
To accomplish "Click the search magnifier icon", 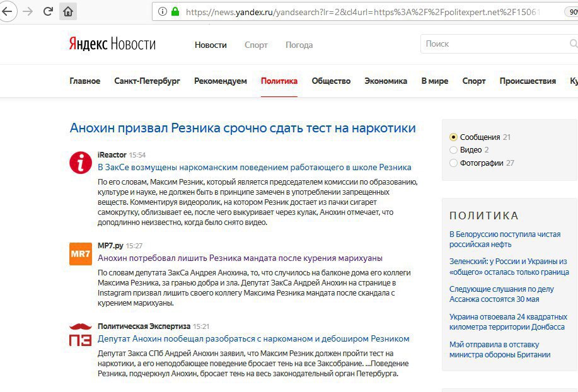I will coord(574,44).
